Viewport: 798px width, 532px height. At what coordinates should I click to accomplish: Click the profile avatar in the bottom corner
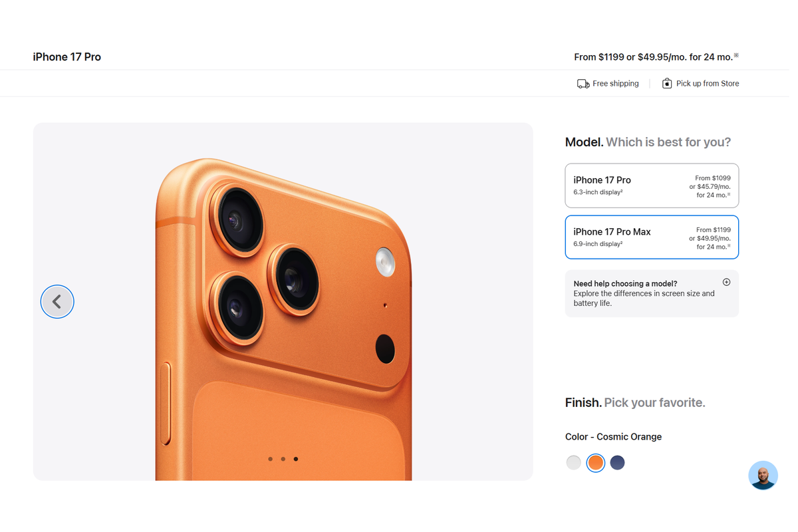(x=763, y=475)
